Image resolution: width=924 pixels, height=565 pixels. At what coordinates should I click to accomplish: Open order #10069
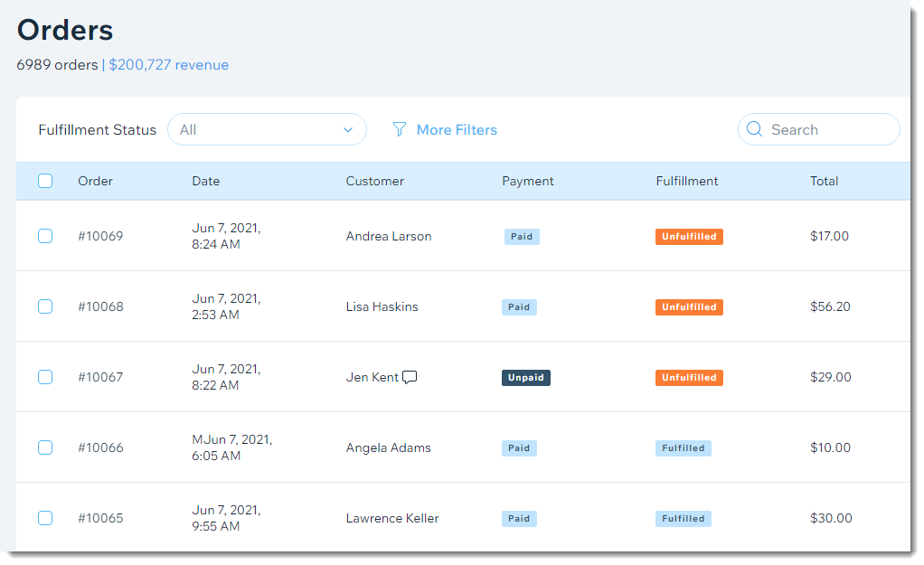point(100,236)
